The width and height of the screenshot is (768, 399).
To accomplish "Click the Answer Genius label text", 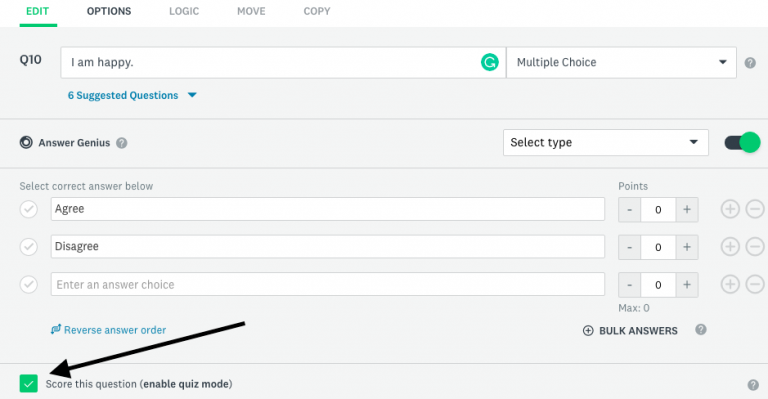I will [74, 143].
